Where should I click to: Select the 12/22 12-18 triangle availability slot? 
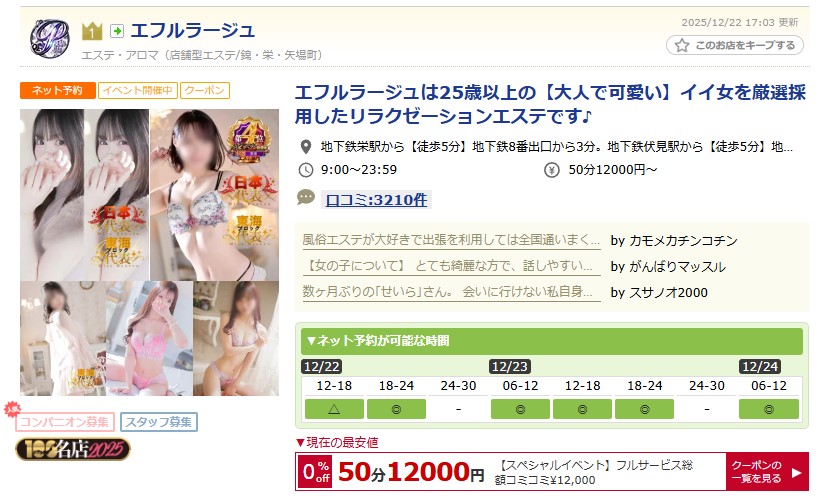click(x=334, y=409)
